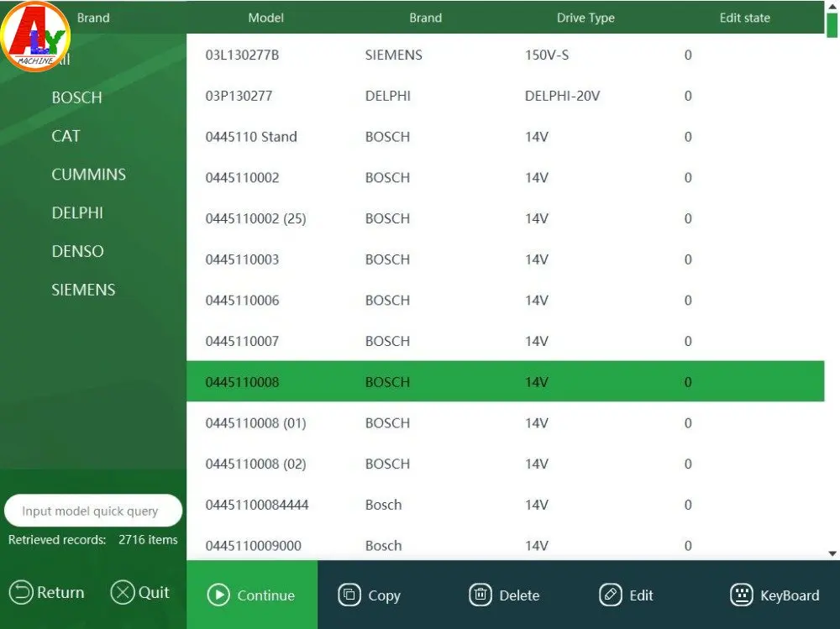Click the vertical scrollbar thumb at top
This screenshot has width=840, height=629.
(832, 24)
